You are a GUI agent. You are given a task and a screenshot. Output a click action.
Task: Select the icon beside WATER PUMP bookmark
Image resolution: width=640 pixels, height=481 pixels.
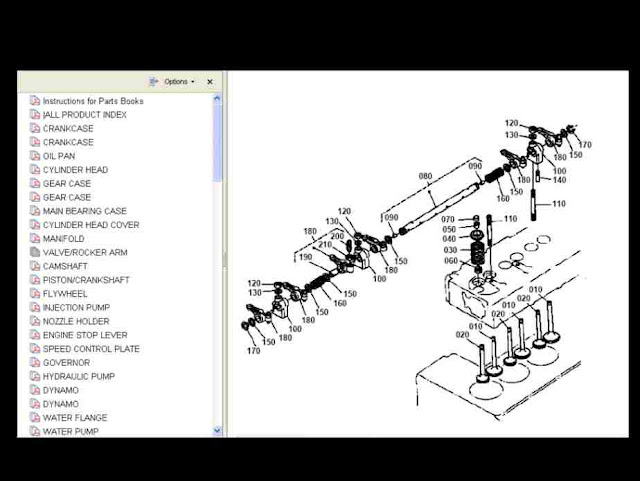click(x=35, y=431)
